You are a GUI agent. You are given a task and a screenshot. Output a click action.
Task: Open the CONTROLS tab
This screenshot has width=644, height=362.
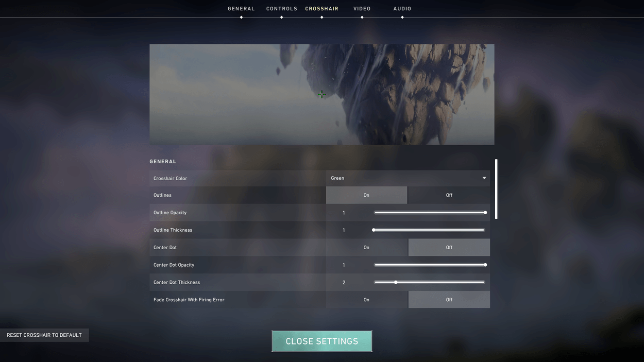(x=281, y=8)
